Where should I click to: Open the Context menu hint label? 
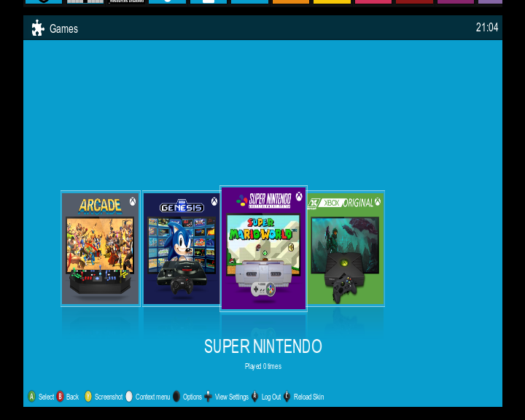(x=152, y=397)
